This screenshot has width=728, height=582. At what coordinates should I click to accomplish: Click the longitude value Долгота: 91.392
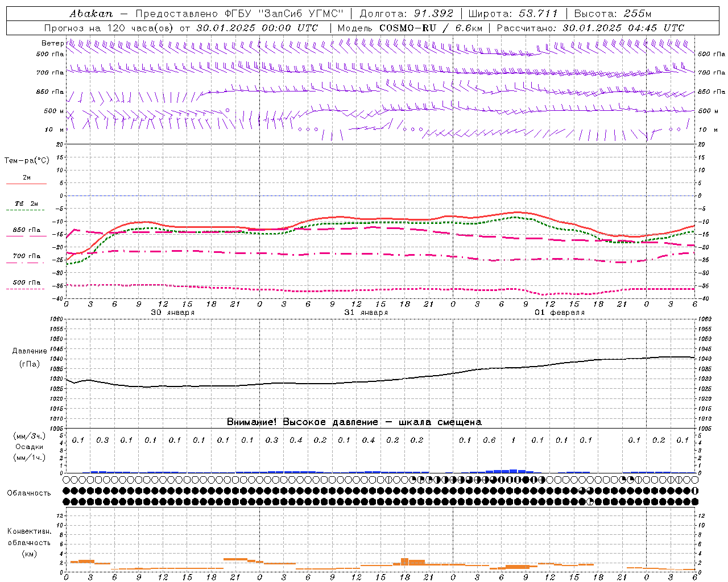[407, 14]
